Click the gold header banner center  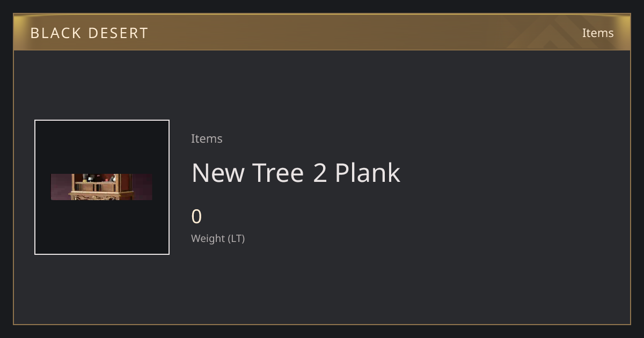[322, 32]
